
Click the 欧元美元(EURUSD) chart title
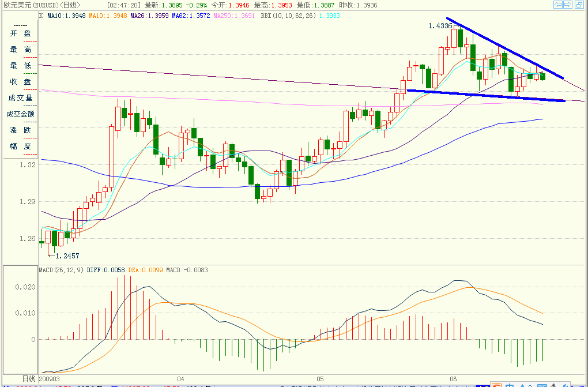click(x=31, y=5)
